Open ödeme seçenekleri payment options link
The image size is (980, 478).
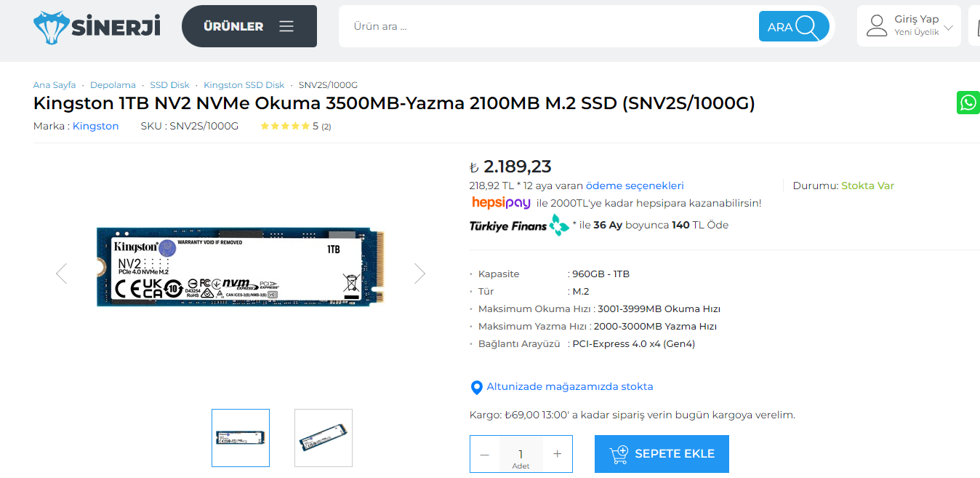tap(635, 186)
